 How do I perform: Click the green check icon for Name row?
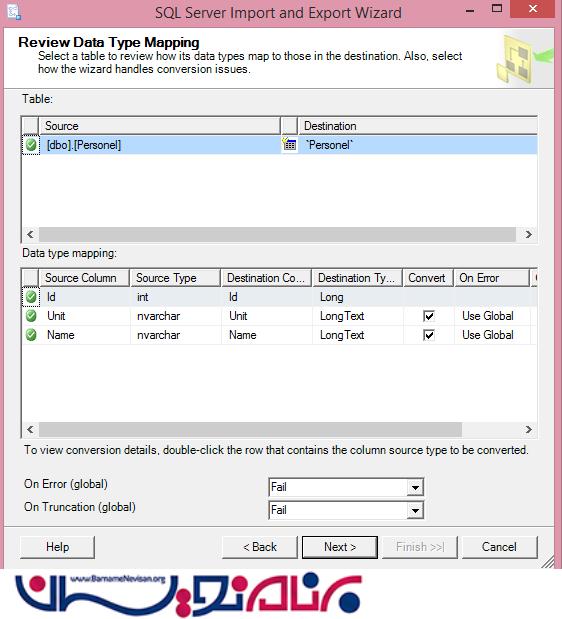(x=31, y=335)
